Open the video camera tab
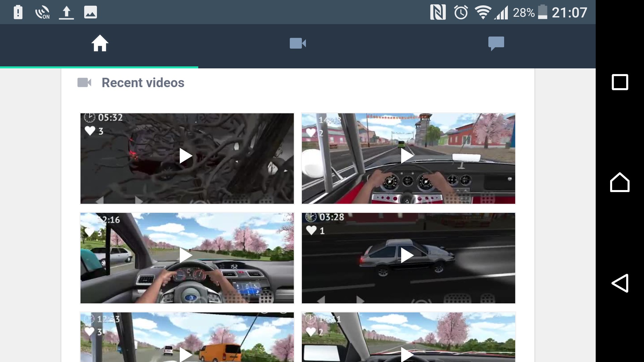This screenshot has height=362, width=644. point(298,44)
